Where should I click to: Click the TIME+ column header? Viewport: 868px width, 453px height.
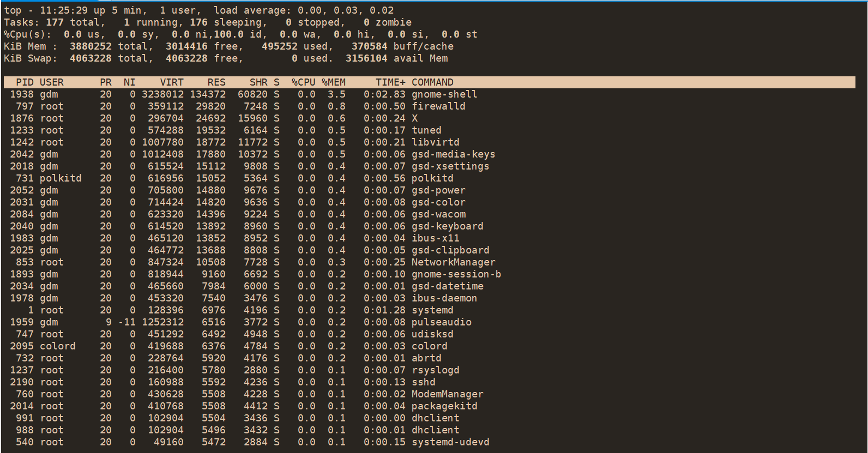(x=390, y=82)
